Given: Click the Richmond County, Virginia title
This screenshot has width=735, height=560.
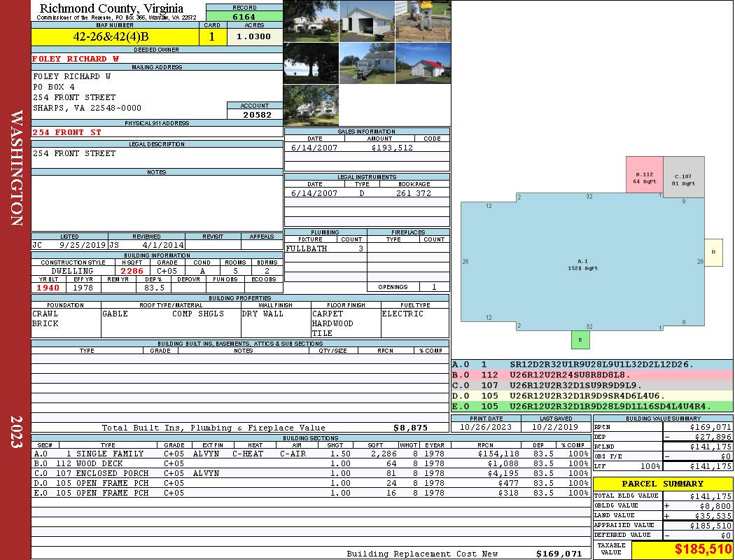Looking at the screenshot, I should coord(111,8).
